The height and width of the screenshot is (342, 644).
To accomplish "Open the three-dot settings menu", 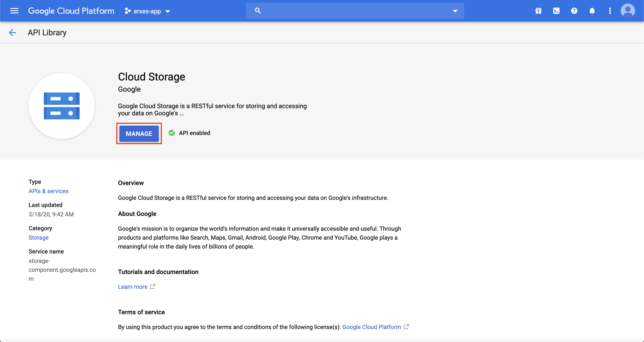I will point(610,11).
